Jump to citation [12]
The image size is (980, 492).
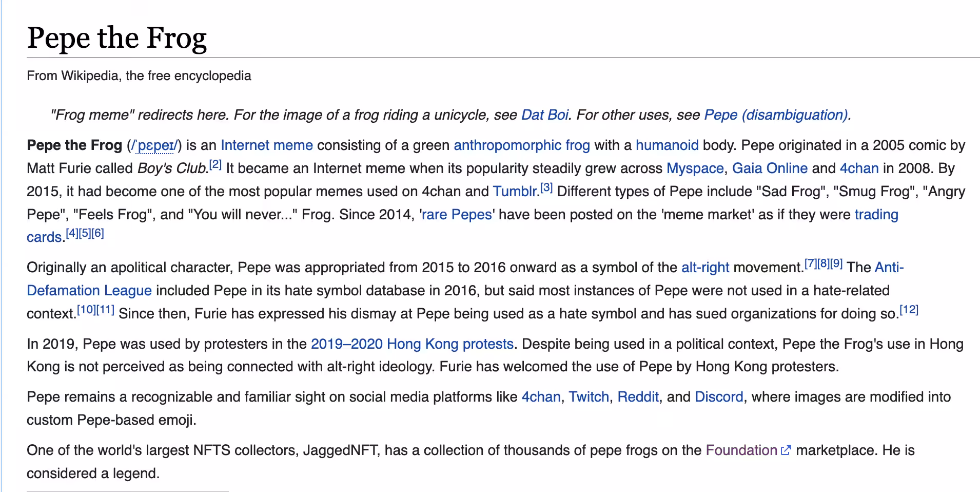click(x=909, y=310)
